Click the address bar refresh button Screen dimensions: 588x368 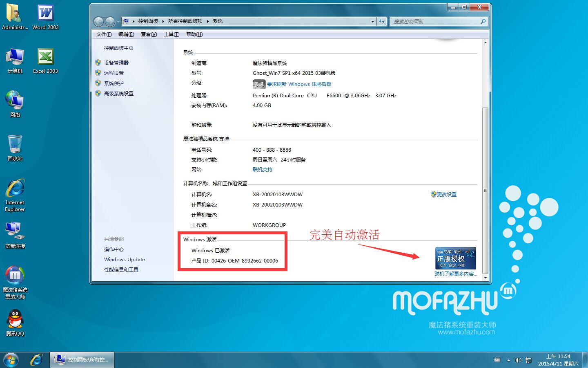(x=382, y=21)
